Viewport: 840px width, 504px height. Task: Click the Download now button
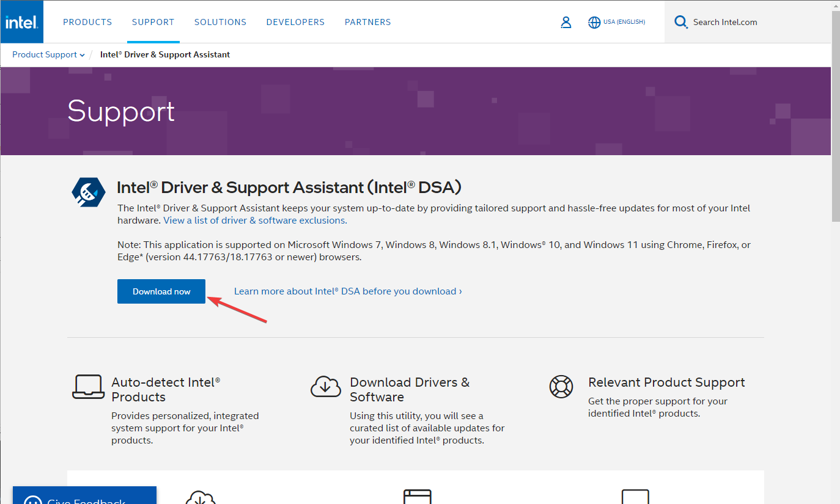tap(161, 291)
